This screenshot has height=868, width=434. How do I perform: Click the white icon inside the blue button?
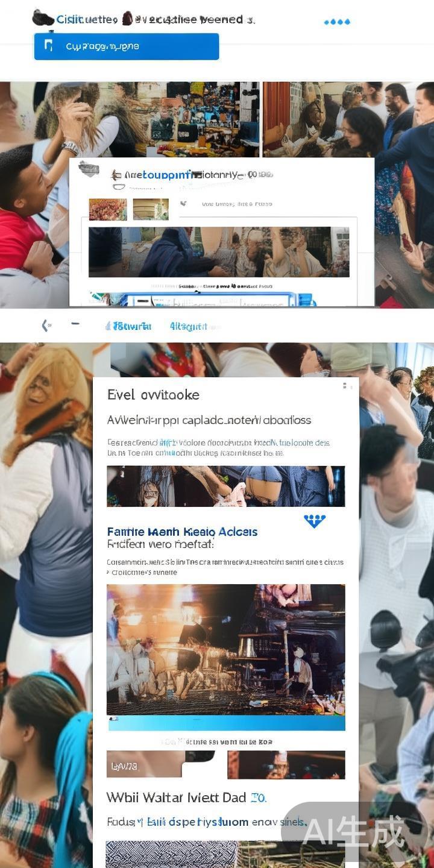49,46
